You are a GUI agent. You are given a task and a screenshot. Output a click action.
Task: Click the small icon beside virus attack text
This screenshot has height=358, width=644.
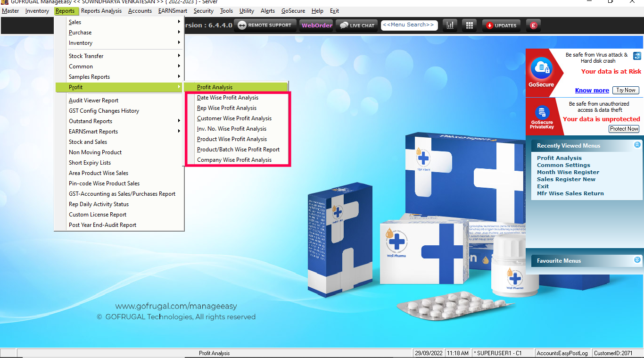click(x=637, y=56)
